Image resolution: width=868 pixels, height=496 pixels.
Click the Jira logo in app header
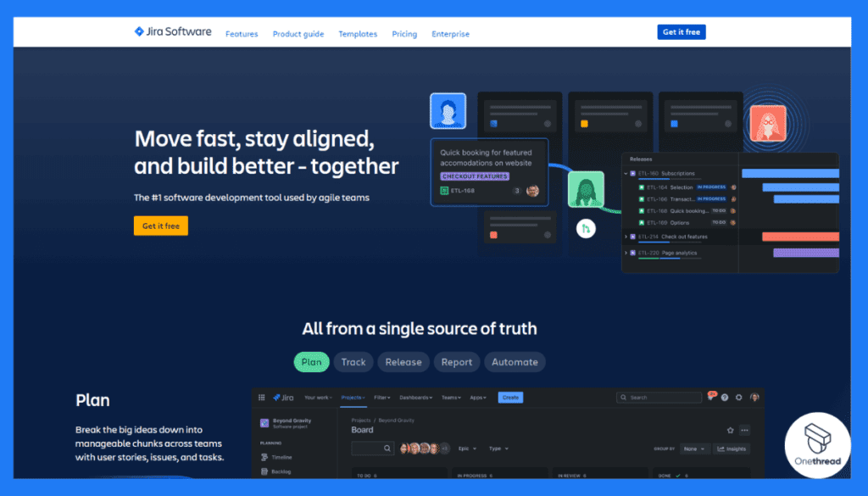coord(283,398)
